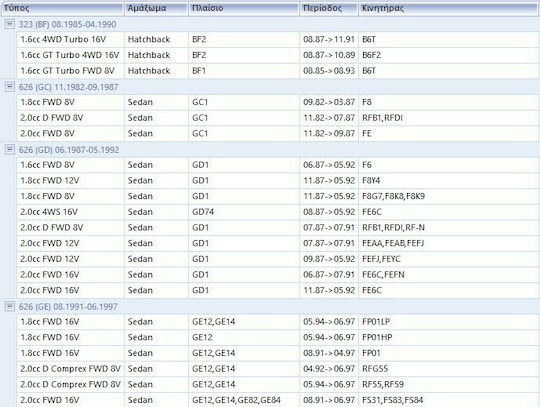
Task: Sort by the Τύπος column header
Action: click(x=63, y=8)
